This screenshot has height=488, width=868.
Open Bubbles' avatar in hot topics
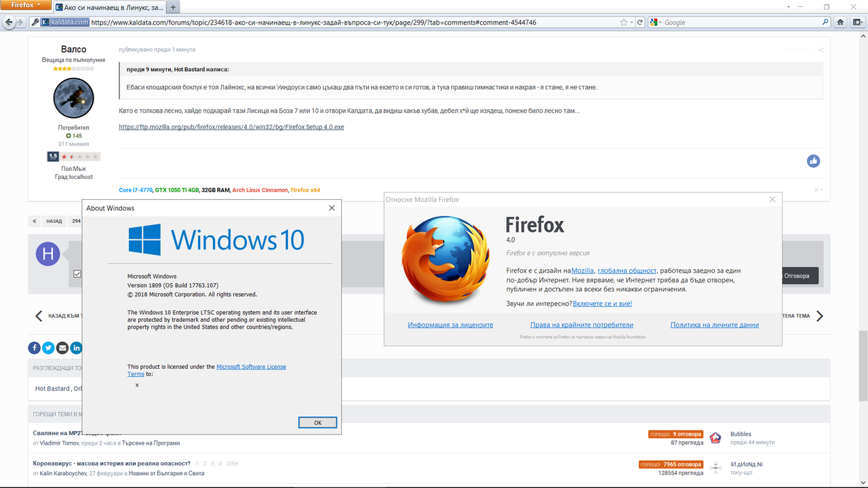715,438
